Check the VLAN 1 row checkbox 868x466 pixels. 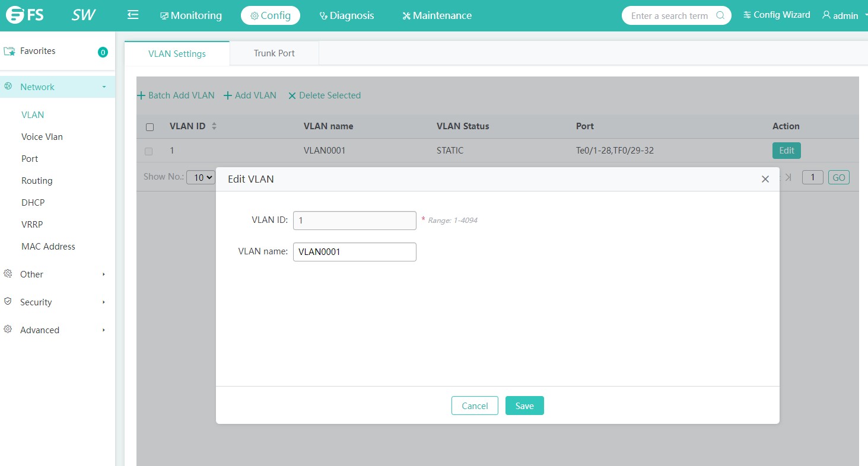(x=148, y=151)
